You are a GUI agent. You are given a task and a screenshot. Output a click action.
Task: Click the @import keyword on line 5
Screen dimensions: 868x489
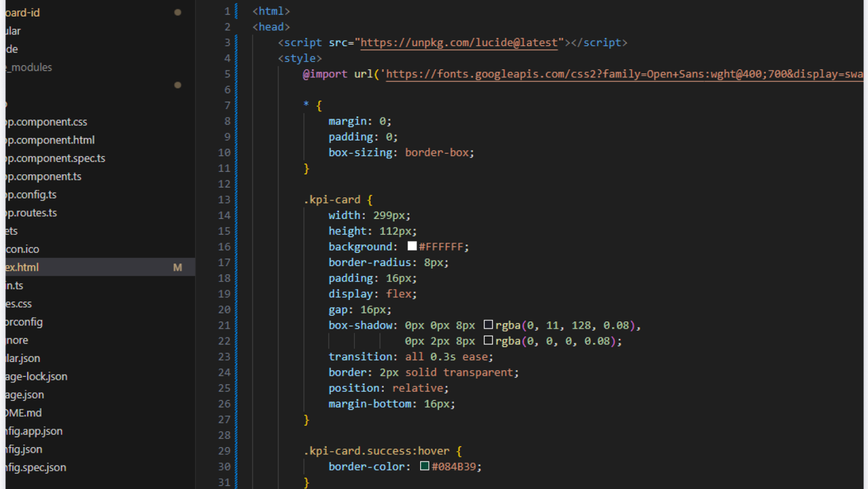click(x=325, y=74)
